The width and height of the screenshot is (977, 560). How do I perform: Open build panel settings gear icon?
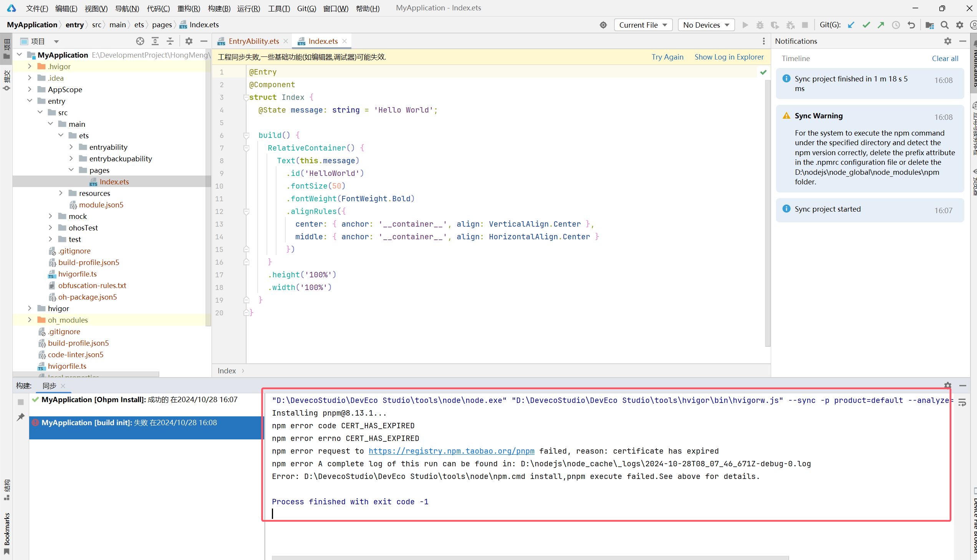(x=948, y=385)
